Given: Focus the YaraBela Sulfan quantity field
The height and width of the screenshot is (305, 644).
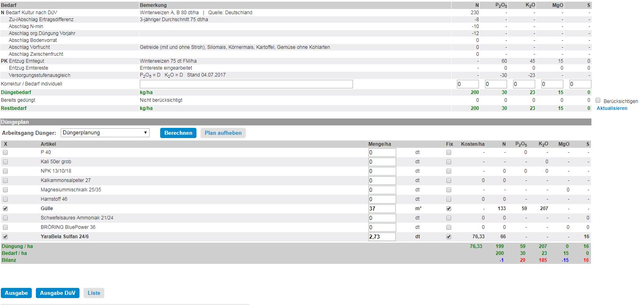Looking at the screenshot, I should pos(382,237).
